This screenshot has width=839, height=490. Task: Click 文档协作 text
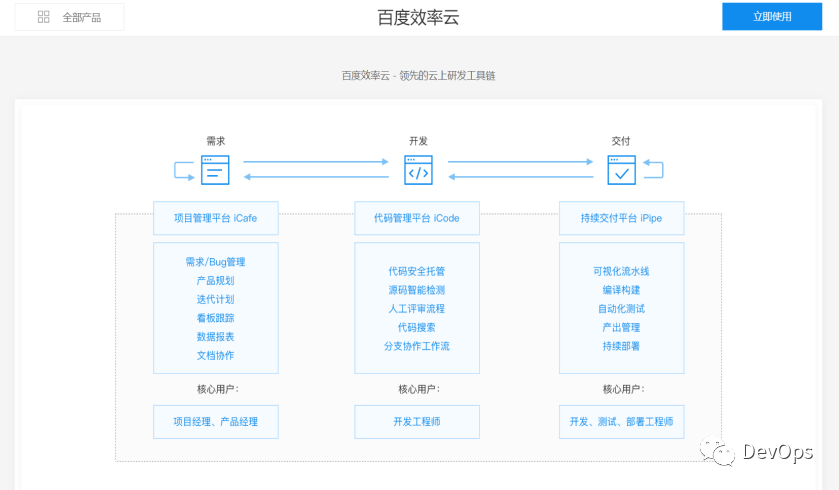pyautogui.click(x=216, y=356)
